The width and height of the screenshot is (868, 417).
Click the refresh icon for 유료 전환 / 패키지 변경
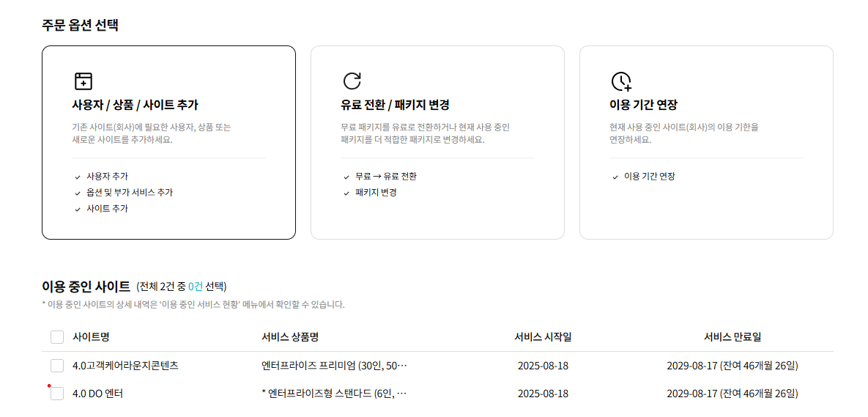(352, 81)
